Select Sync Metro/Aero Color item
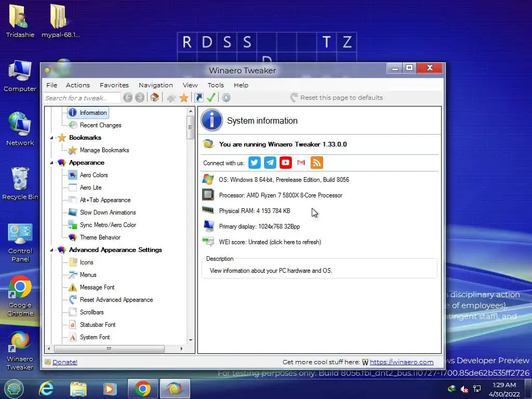532x399 pixels. [108, 225]
